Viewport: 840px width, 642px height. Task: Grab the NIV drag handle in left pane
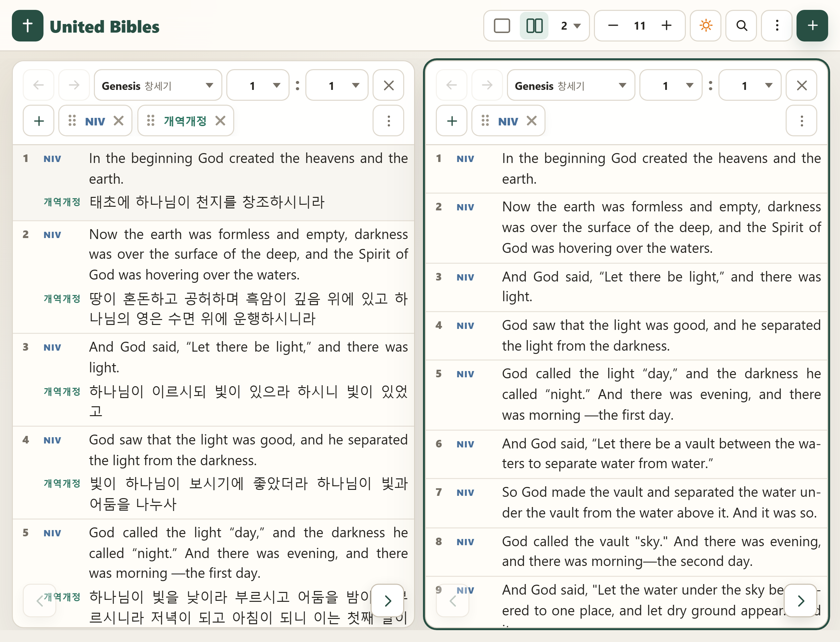[x=72, y=121]
